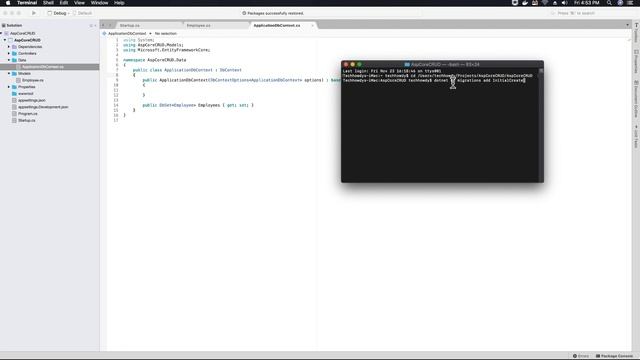Open the Document Outline pad on right edge
Screen dimensions: 640x360
coord(636,99)
